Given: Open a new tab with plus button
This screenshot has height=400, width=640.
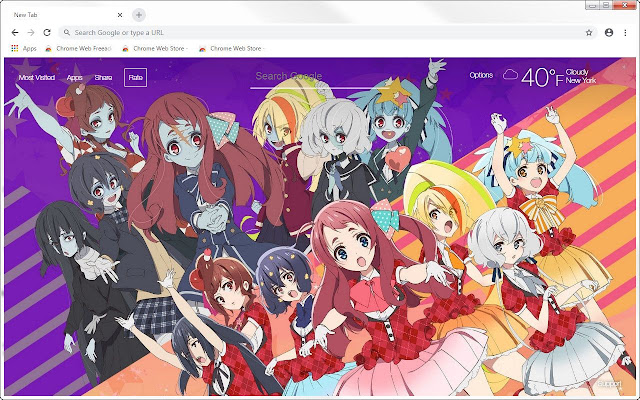Looking at the screenshot, I should (x=139, y=15).
